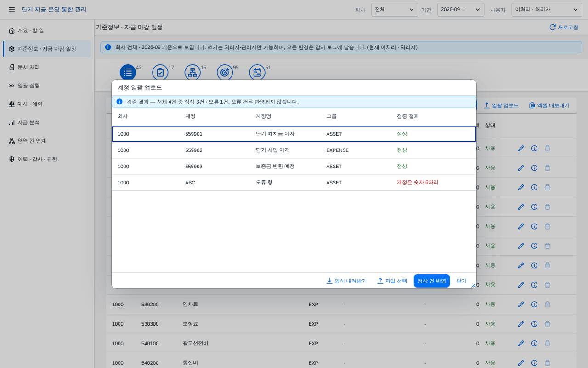Screen dimensions: 588x368
Task: Click the error text 계정은 숫자 6자리
Action: (x=418, y=183)
